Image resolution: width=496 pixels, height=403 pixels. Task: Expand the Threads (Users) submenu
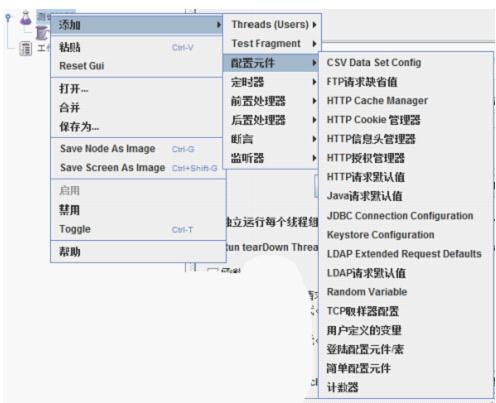tap(273, 24)
